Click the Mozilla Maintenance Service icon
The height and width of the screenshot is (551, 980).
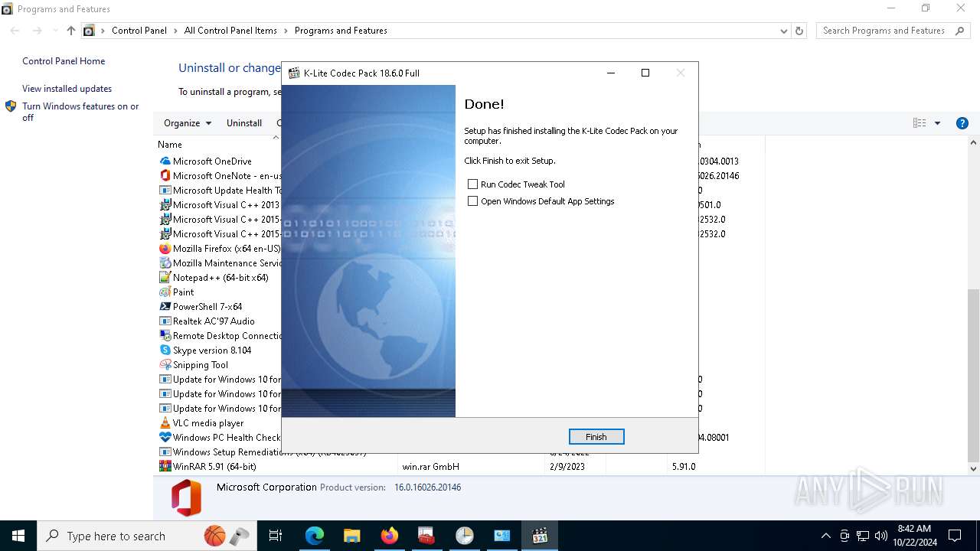click(x=165, y=263)
